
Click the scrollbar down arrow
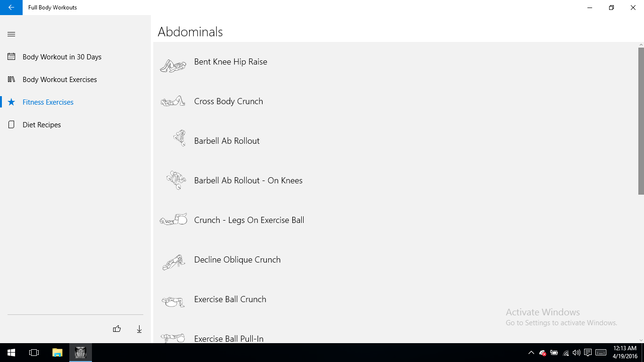tap(641, 340)
